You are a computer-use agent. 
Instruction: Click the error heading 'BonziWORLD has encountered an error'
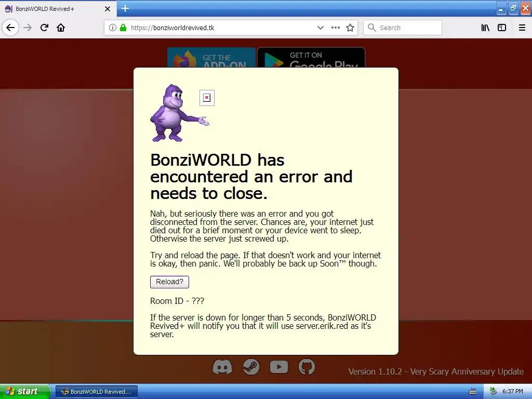tap(251, 177)
